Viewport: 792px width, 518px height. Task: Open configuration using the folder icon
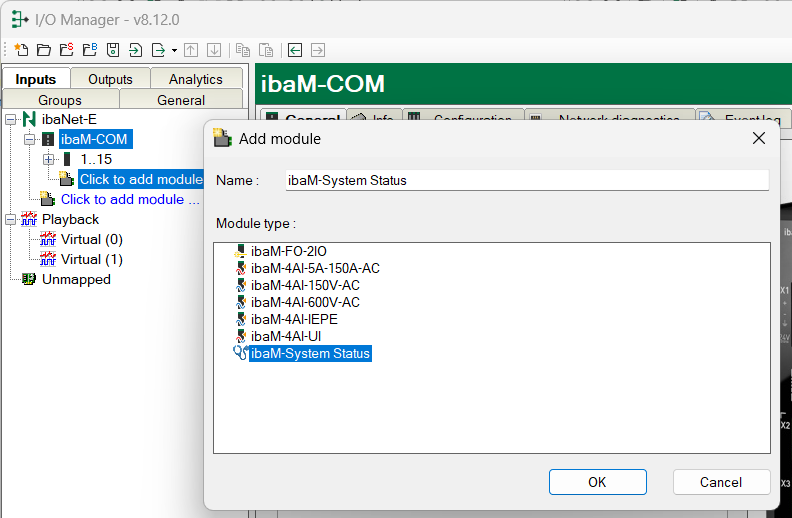tap(44, 49)
